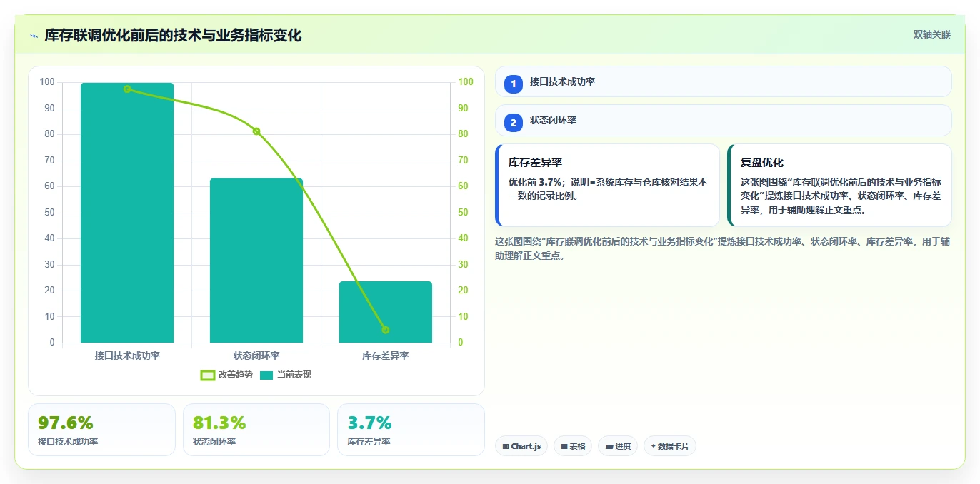The height and width of the screenshot is (484, 980).
Task: Open the 库存差异率 info card
Action: click(x=607, y=185)
